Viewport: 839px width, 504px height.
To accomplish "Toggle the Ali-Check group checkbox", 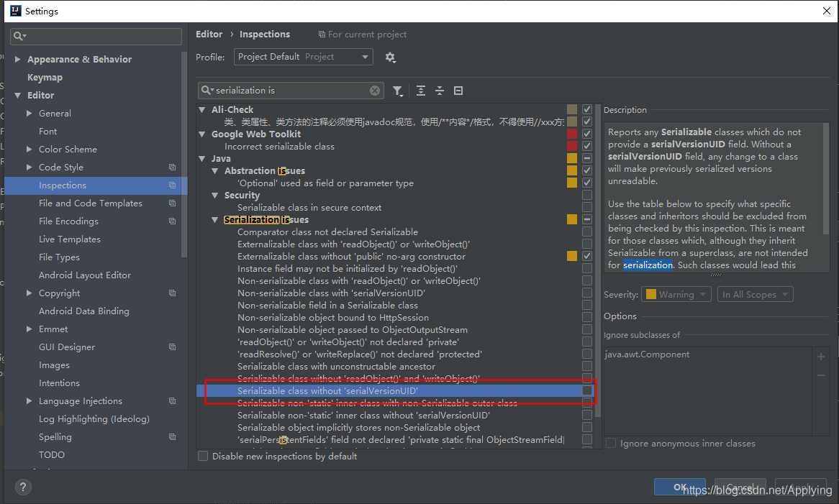I will (x=587, y=109).
